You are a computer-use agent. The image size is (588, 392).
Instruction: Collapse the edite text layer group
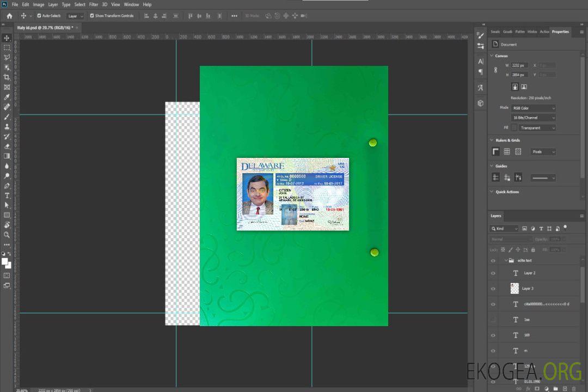click(505, 261)
